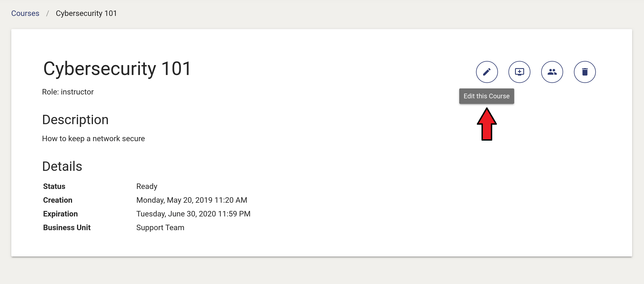Go back to Courses via the breadcrumb

click(25, 13)
